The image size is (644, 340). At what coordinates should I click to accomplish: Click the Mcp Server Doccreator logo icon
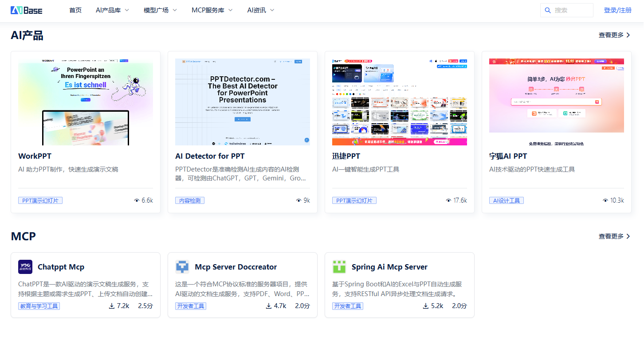pyautogui.click(x=182, y=267)
